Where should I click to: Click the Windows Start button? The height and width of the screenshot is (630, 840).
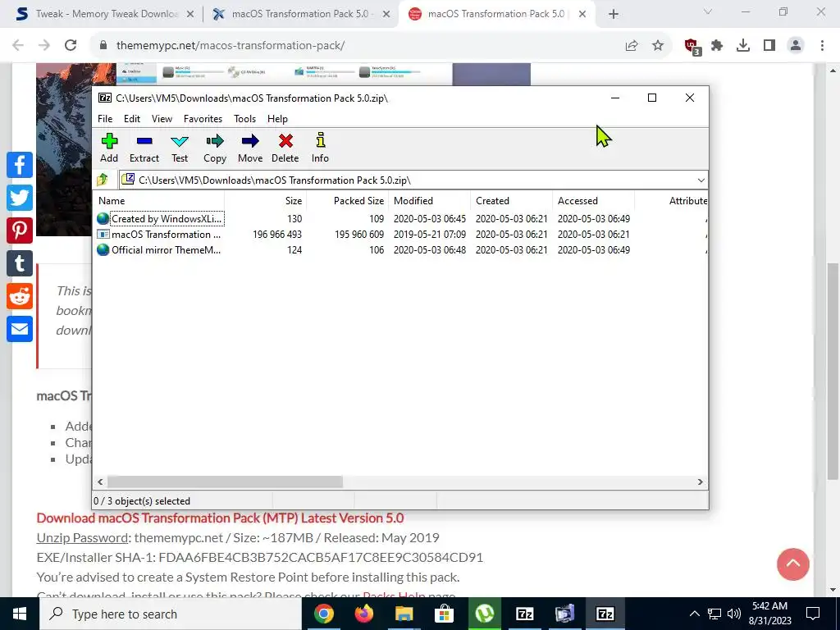(20, 614)
